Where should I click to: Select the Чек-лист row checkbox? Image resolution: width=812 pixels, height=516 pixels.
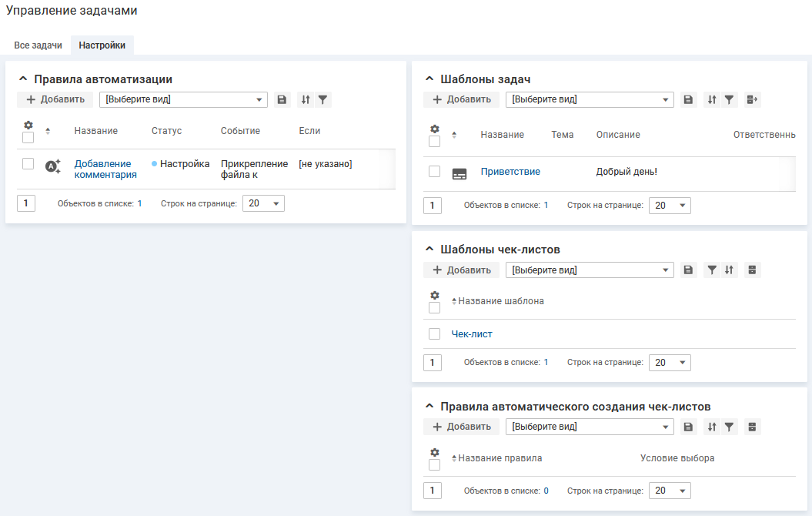point(435,333)
